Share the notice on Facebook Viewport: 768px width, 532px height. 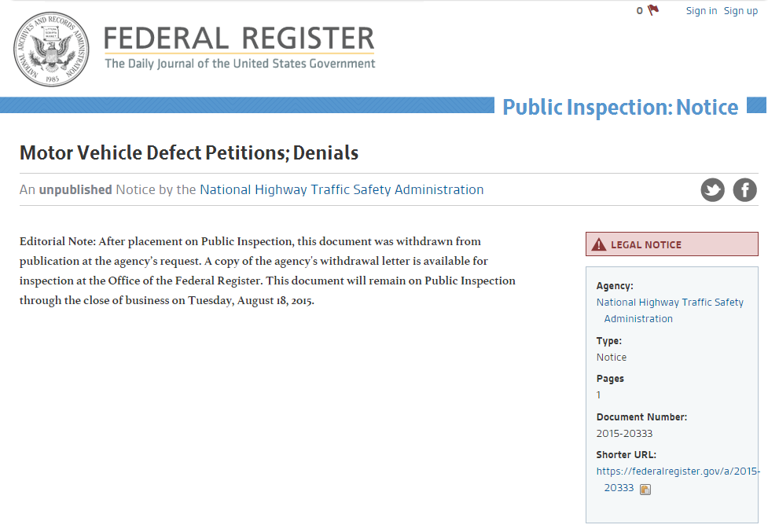(745, 190)
